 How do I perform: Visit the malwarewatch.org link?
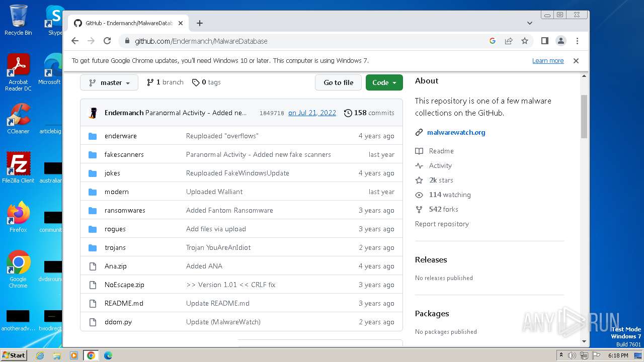coord(456,132)
